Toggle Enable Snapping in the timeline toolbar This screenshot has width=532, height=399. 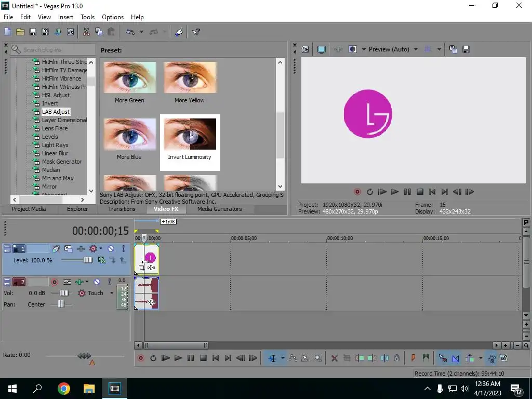point(443,358)
